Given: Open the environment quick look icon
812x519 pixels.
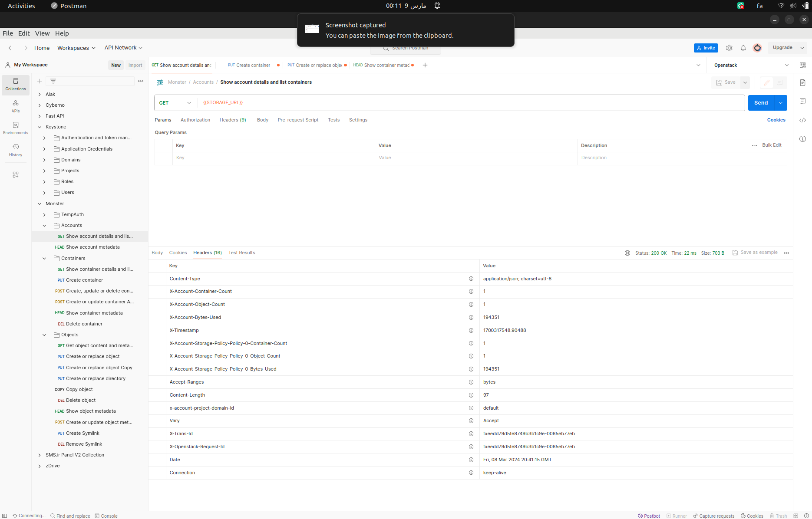Looking at the screenshot, I should coord(802,65).
